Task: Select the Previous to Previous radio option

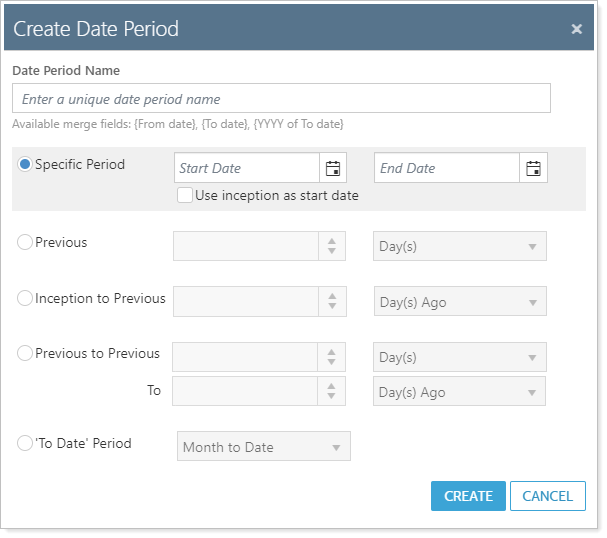Action: (26, 353)
